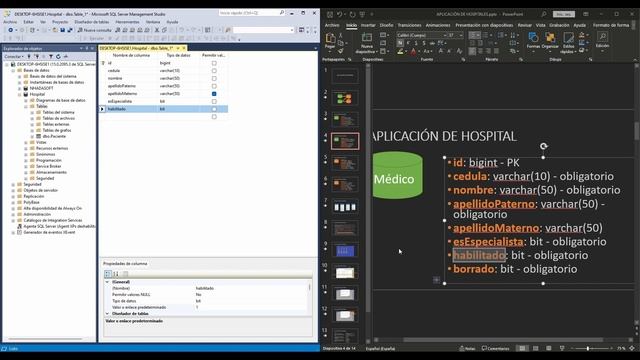
Task: Open the Transiciones tab in PowerPoint
Action: 409,25
